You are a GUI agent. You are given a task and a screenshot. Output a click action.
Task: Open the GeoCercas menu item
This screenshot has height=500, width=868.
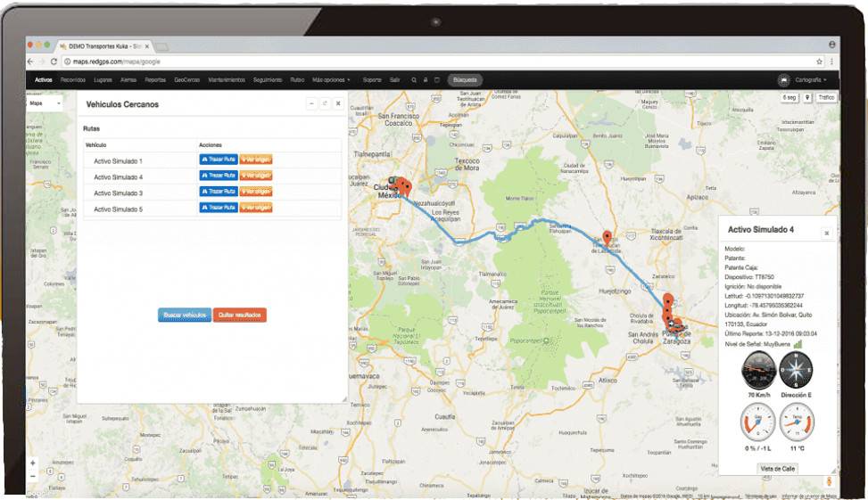click(x=187, y=80)
